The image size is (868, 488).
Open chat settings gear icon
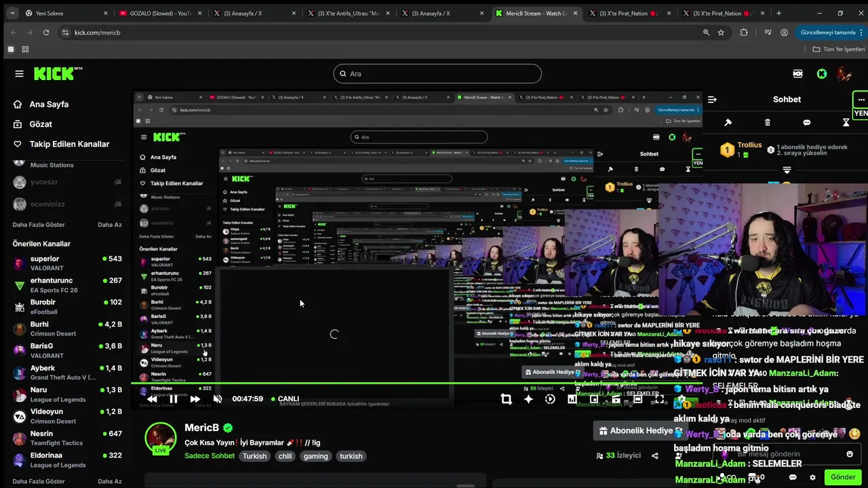(812, 477)
